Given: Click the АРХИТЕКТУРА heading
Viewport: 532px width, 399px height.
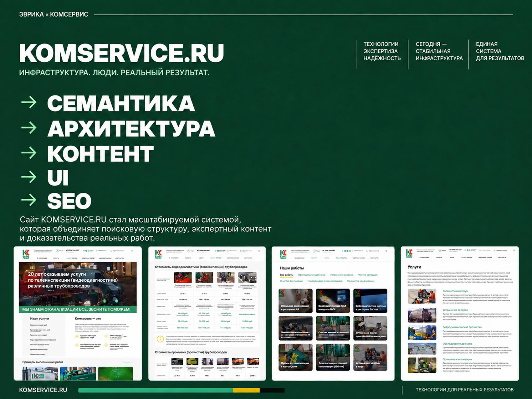Looking at the screenshot, I should 131,129.
